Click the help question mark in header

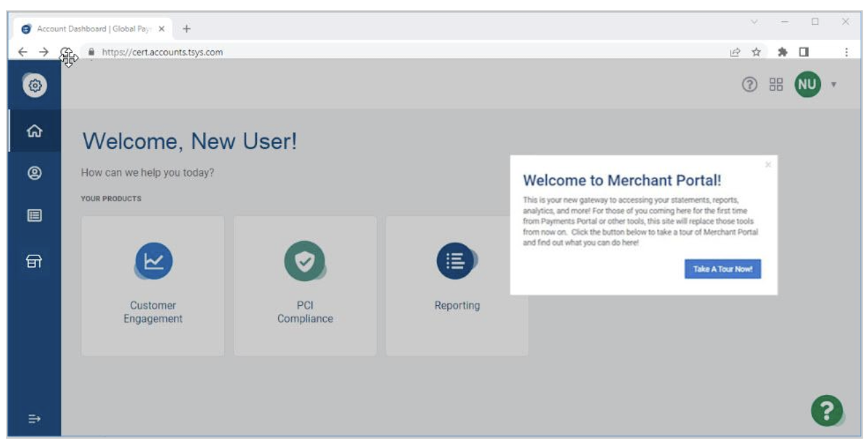[749, 85]
